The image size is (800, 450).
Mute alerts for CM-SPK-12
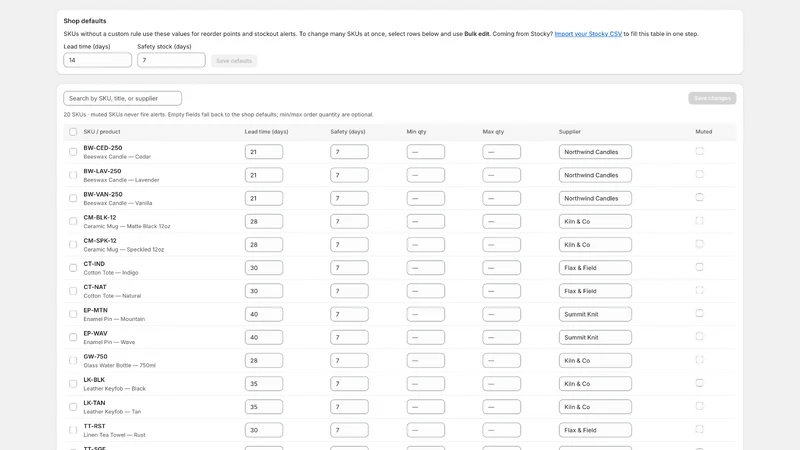click(x=699, y=243)
